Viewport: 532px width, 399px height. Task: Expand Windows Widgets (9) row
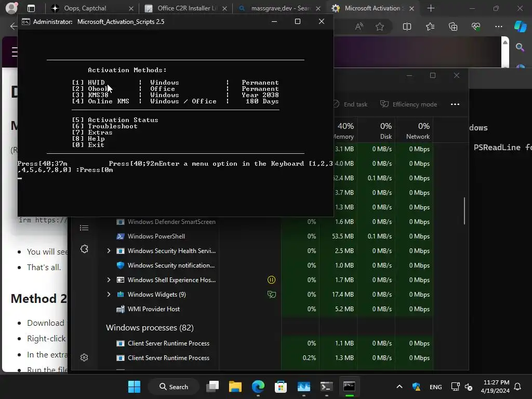pyautogui.click(x=109, y=295)
